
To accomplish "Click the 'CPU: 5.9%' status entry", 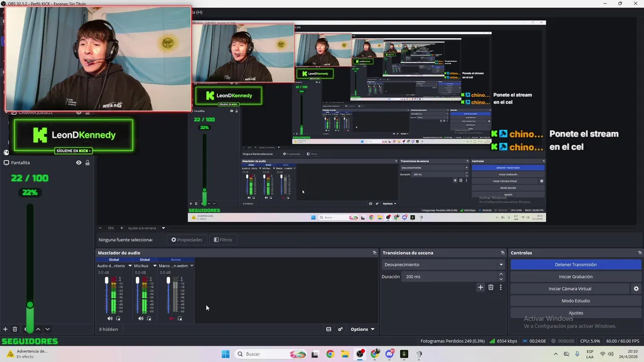I will click(590, 341).
